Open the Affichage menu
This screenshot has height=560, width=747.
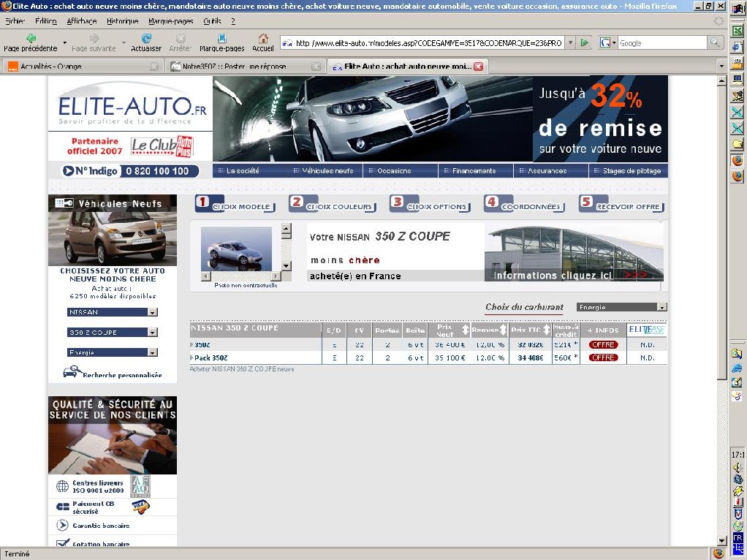81,21
